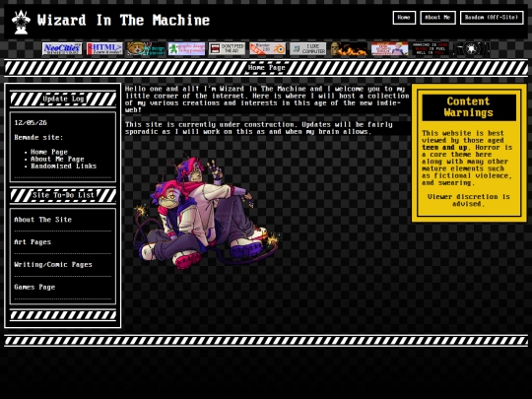This screenshot has height=399, width=532.
Task: Click the black starburst badge
Action: point(471,48)
